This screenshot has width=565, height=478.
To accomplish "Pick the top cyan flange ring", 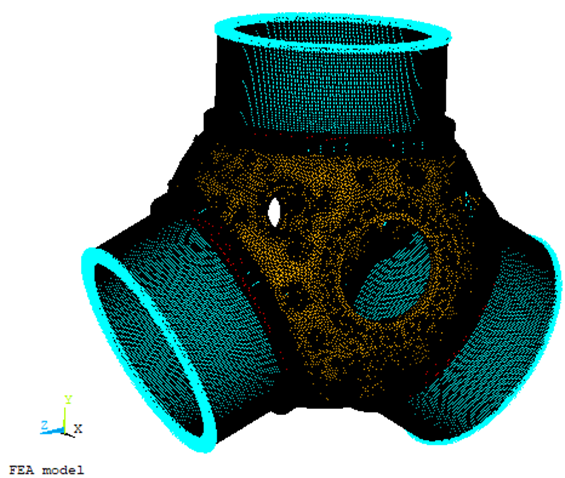I will [x=333, y=32].
